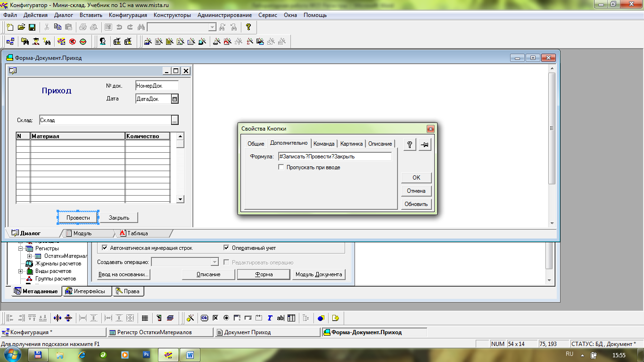Click 'Регистр ОстаткиМатериалов' window tab
The image size is (644, 362).
pos(160,332)
